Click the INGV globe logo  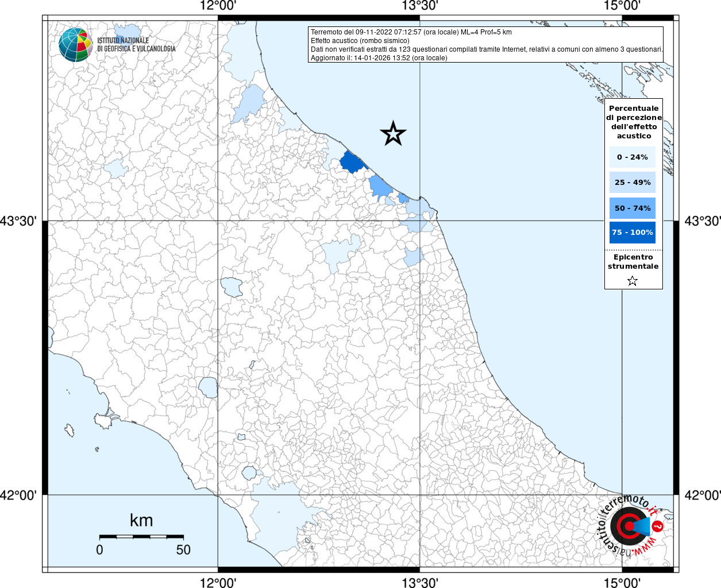coord(75,45)
